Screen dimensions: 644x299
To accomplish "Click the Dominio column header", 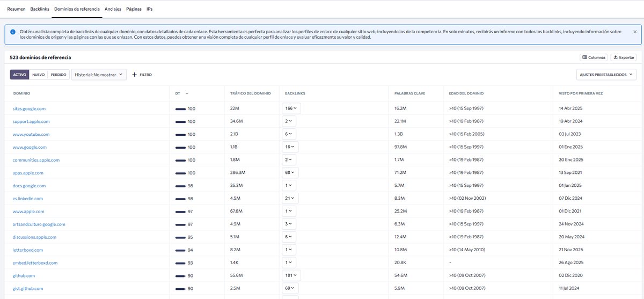I will (21, 93).
